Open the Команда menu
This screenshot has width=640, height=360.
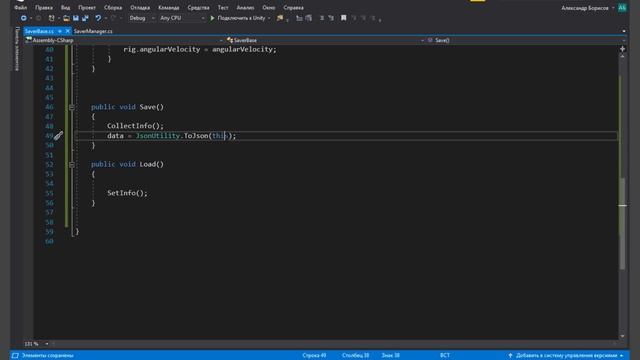tap(169, 8)
